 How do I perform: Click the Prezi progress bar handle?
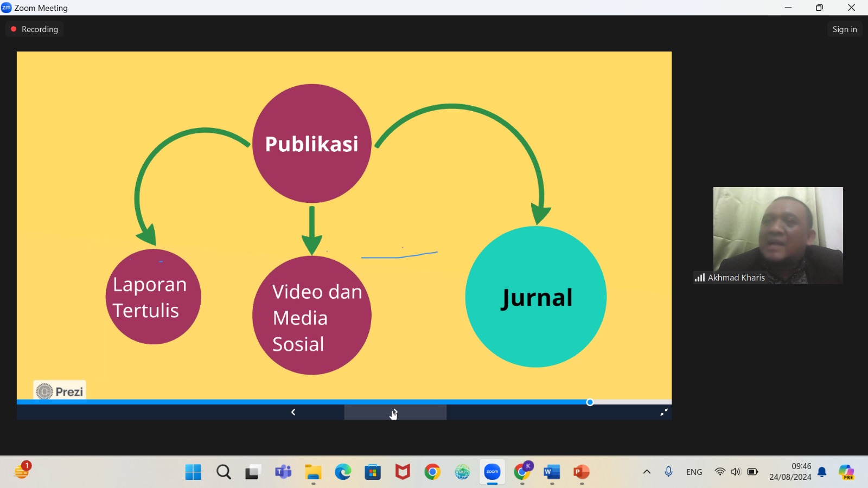[x=590, y=402]
